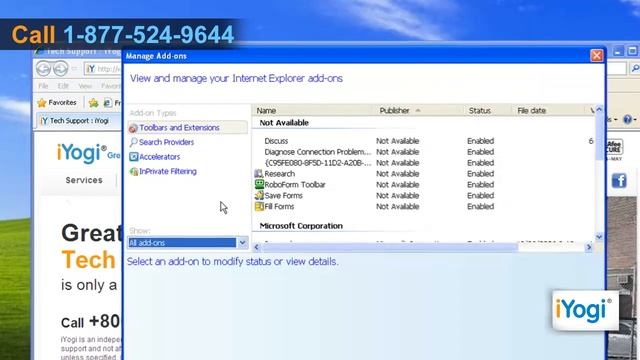Click the Add to Favorites Bar star icon

93,103
